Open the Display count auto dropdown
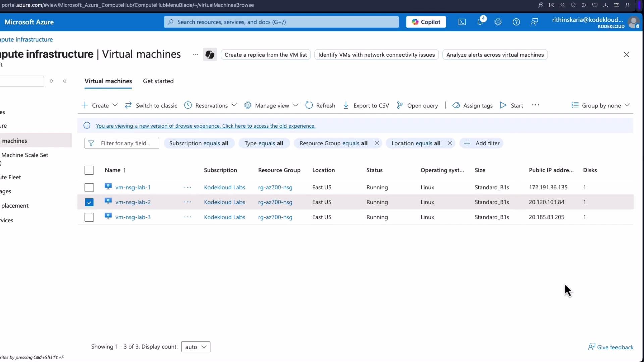The width and height of the screenshot is (644, 362). tap(196, 347)
